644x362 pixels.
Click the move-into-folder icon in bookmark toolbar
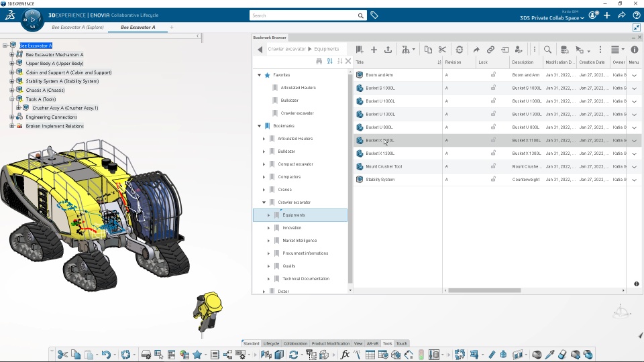point(504,50)
